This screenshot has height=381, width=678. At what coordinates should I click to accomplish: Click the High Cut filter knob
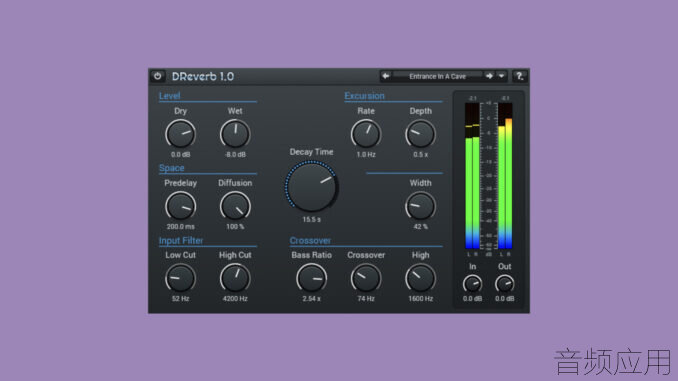click(x=235, y=278)
